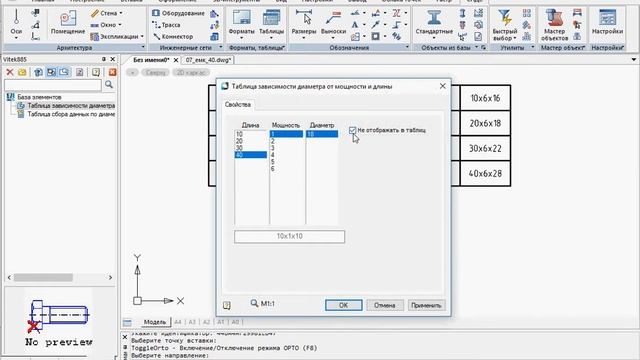Image resolution: width=640 pixels, height=360 pixels.
Task: Select power 4 in Мощность list
Action: tap(286, 155)
